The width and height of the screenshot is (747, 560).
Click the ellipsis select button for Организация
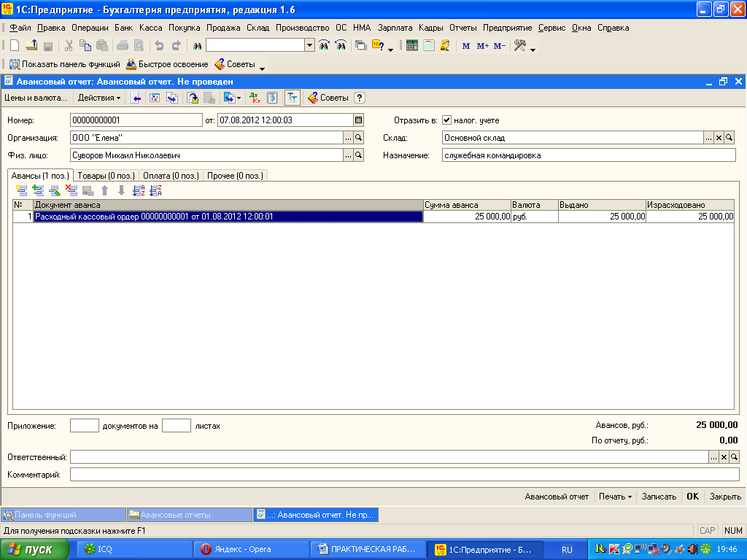pos(348,138)
